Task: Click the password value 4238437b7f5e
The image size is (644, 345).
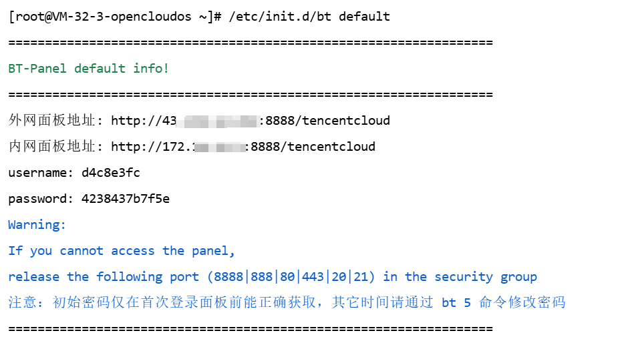Action: tap(125, 199)
